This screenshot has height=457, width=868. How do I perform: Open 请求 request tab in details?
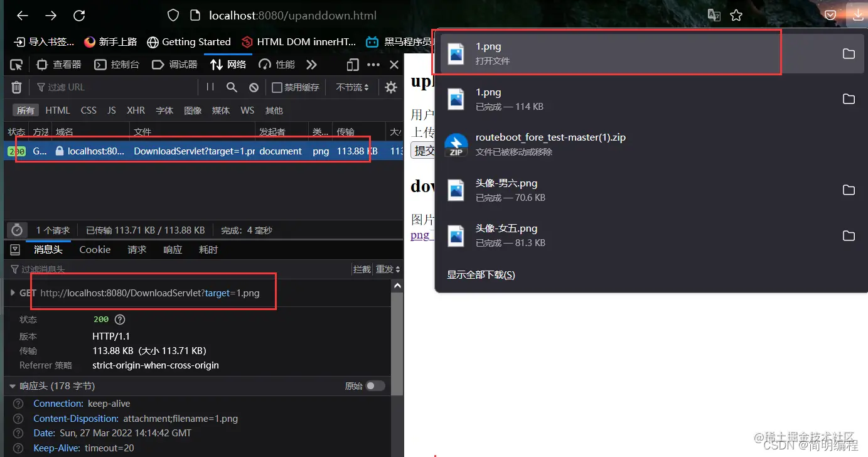click(137, 250)
